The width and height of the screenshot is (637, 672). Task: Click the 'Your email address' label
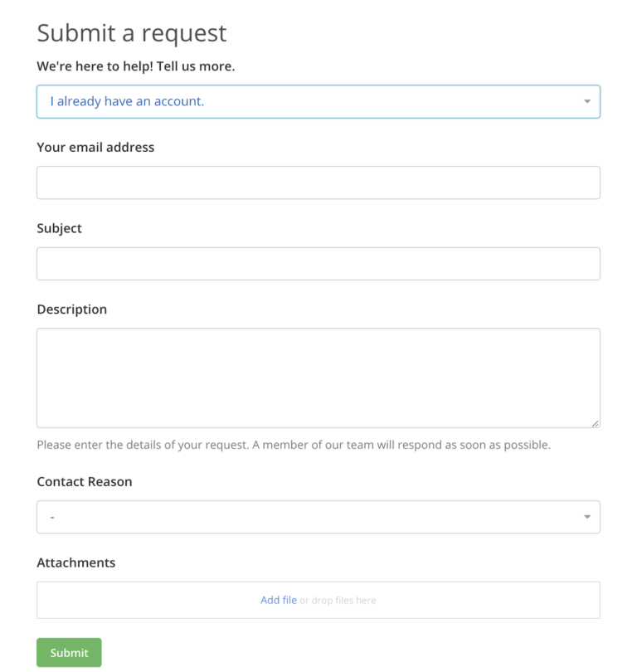(95, 147)
